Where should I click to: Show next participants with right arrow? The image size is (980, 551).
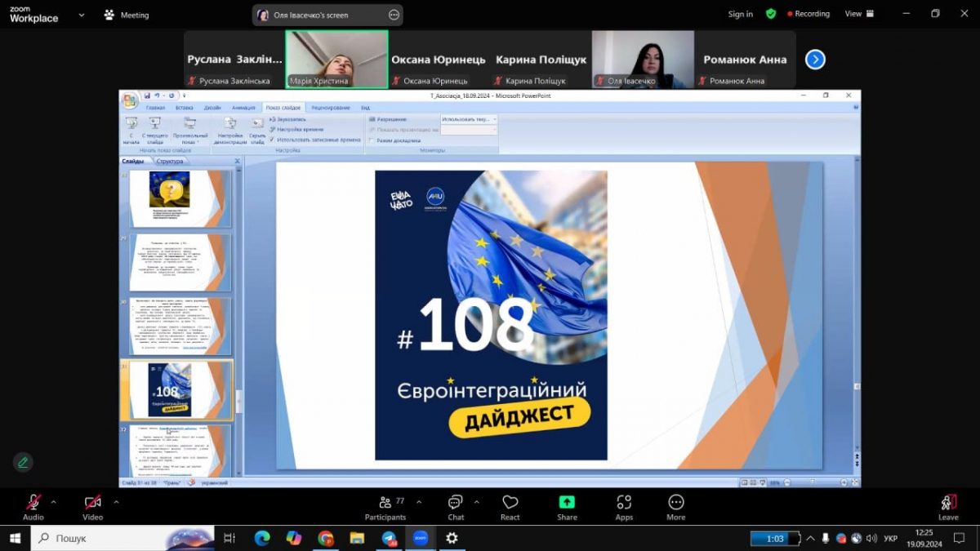(x=815, y=60)
